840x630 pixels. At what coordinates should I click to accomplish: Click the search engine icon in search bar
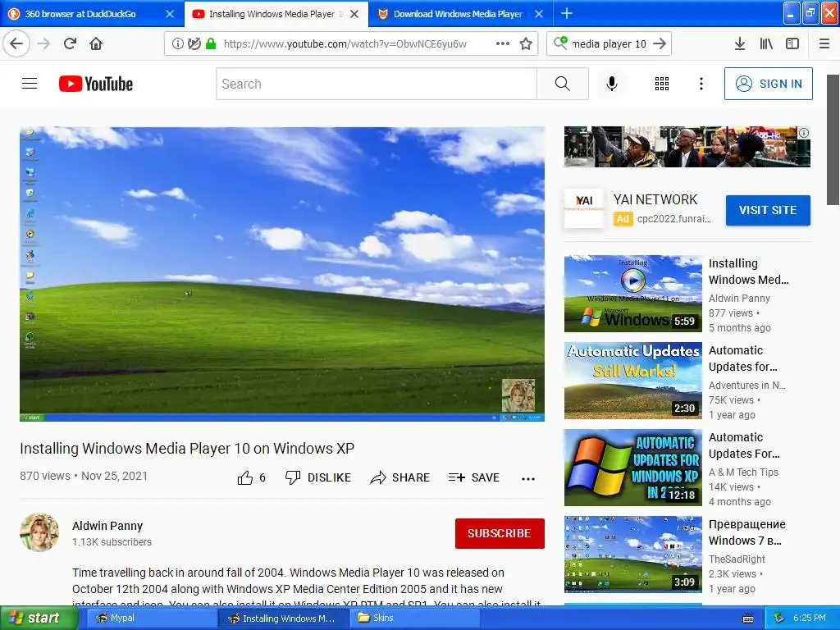click(560, 43)
